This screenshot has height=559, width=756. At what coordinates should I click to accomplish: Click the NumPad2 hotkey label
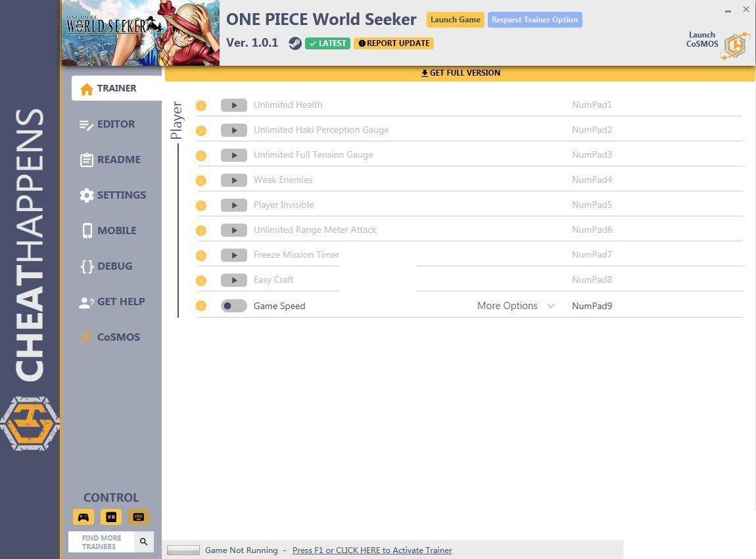(x=592, y=130)
